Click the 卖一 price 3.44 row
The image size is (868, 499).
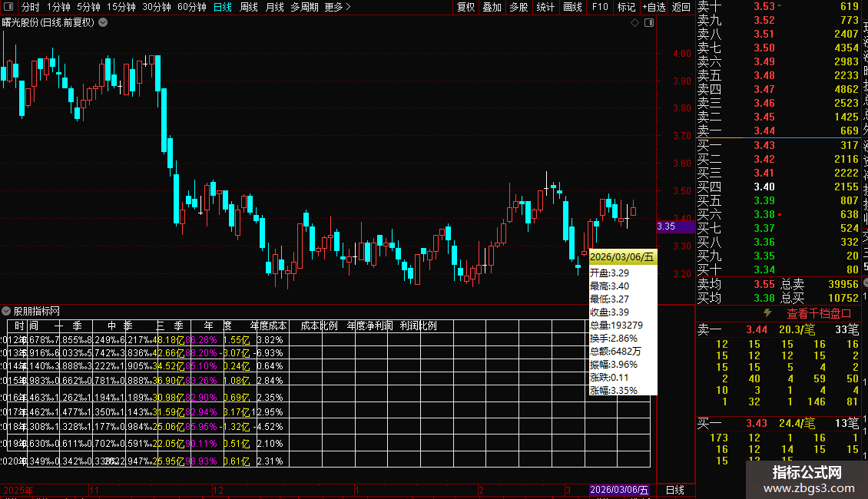tap(778, 131)
